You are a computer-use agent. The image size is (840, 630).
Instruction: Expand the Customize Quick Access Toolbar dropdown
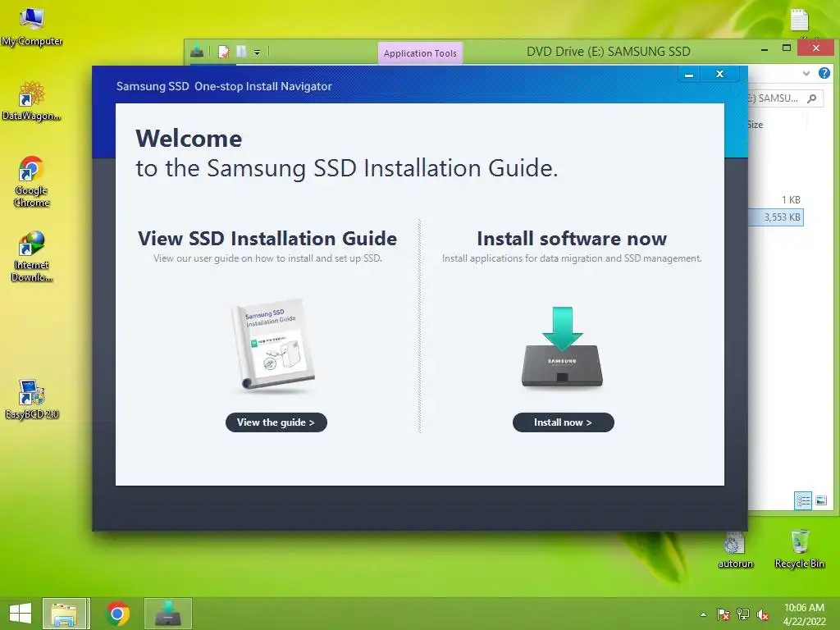[257, 52]
